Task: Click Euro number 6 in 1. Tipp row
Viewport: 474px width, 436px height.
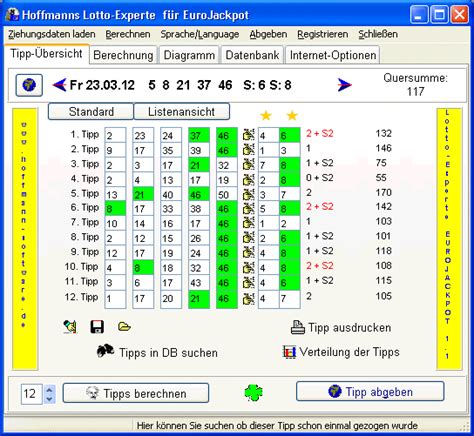Action: click(x=290, y=135)
